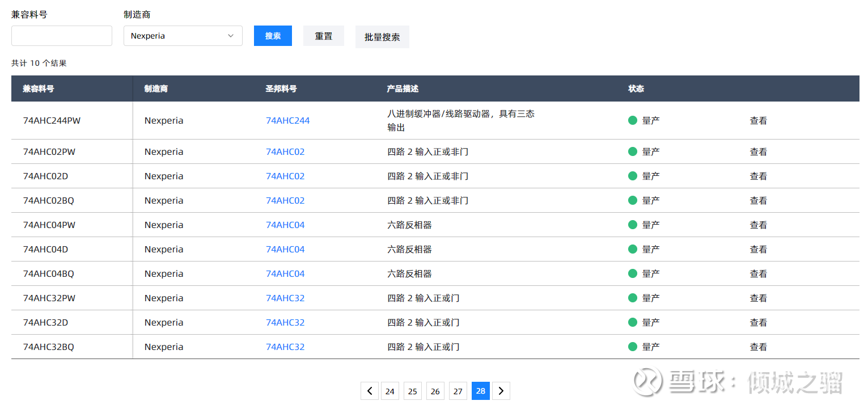Open 74AHC32 link in 74AHC32BQ row
The image size is (868, 409).
click(x=285, y=347)
